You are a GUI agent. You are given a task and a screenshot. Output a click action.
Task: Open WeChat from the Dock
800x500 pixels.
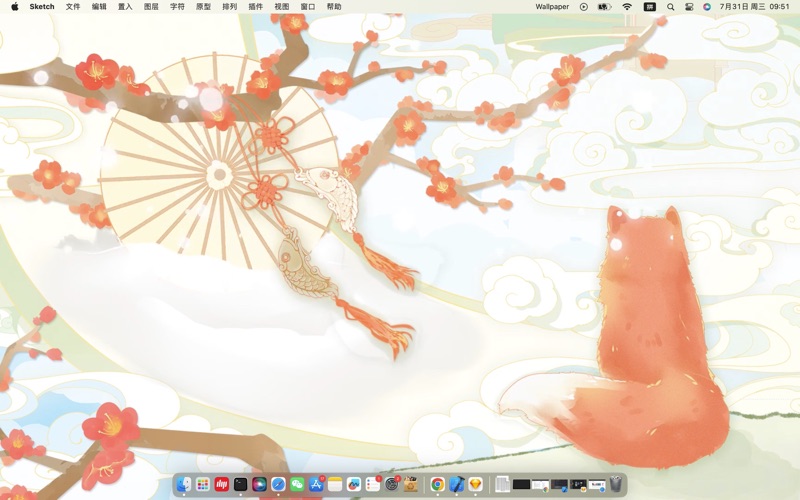[297, 484]
